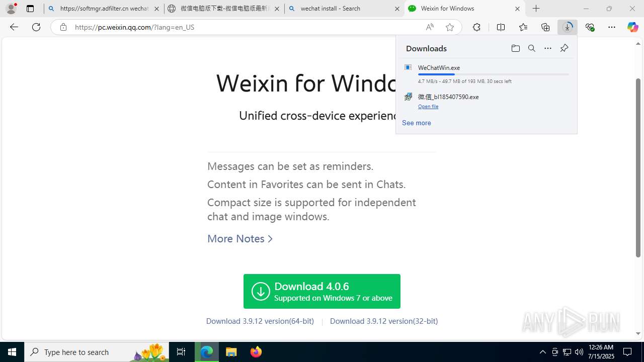Open Edge from taskbar
The width and height of the screenshot is (644, 362).
pyautogui.click(x=207, y=352)
